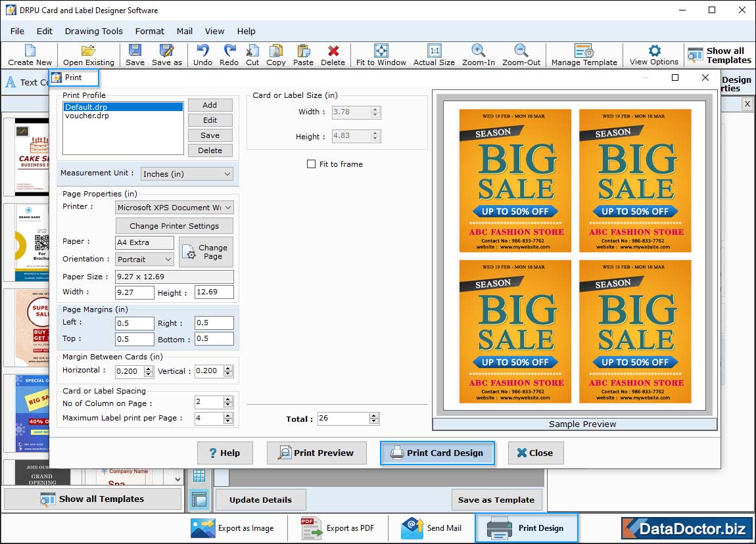This screenshot has width=756, height=544.
Task: Click the Change Page button
Action: pos(206,252)
